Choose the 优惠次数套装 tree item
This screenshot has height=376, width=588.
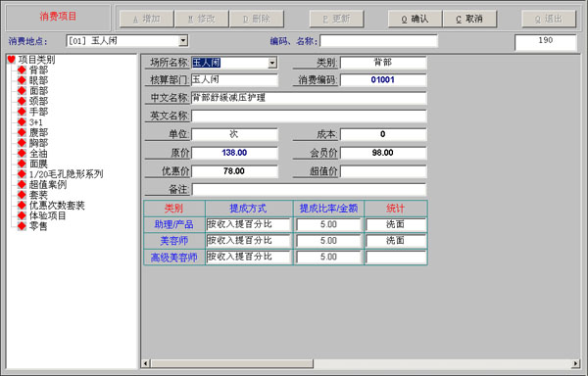57,206
